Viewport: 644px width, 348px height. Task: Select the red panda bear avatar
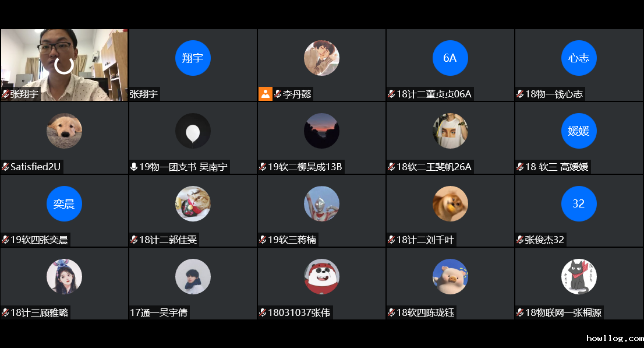point(321,276)
